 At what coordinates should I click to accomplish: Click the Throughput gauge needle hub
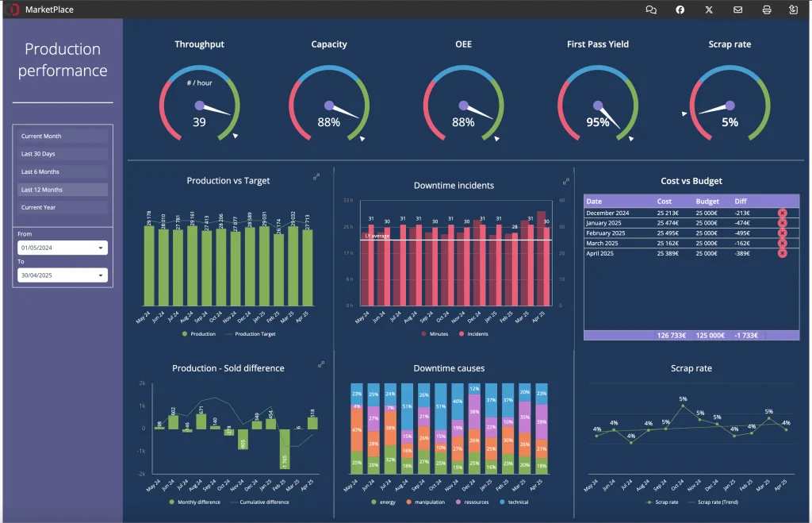pyautogui.click(x=199, y=106)
